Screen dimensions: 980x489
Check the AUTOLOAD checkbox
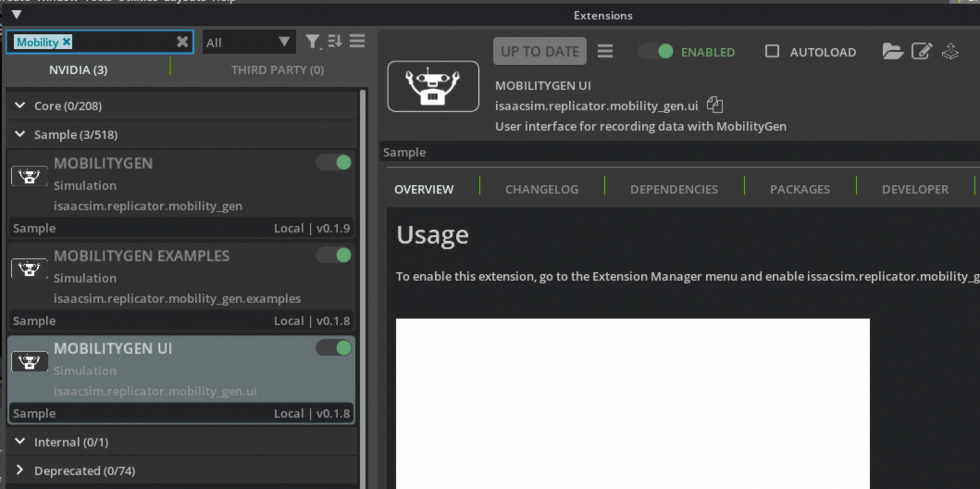tap(772, 51)
